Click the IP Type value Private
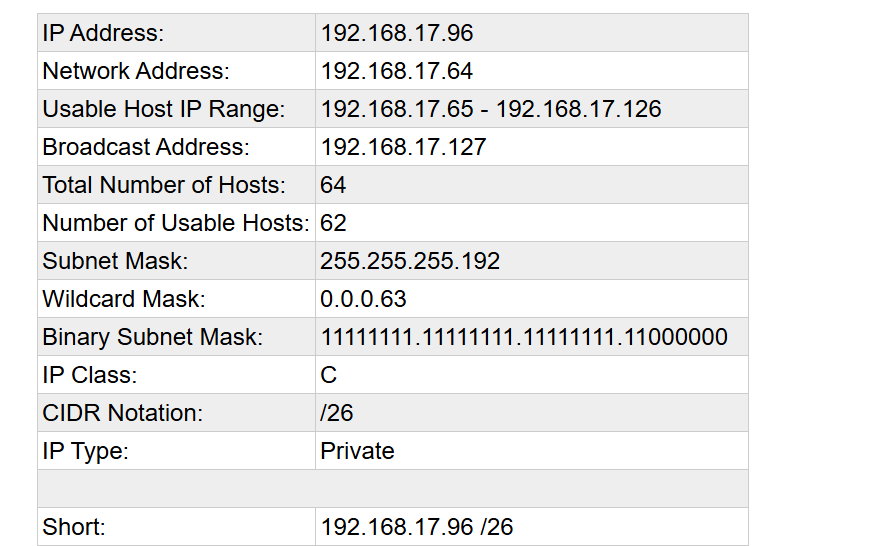This screenshot has width=890, height=546. (x=357, y=451)
